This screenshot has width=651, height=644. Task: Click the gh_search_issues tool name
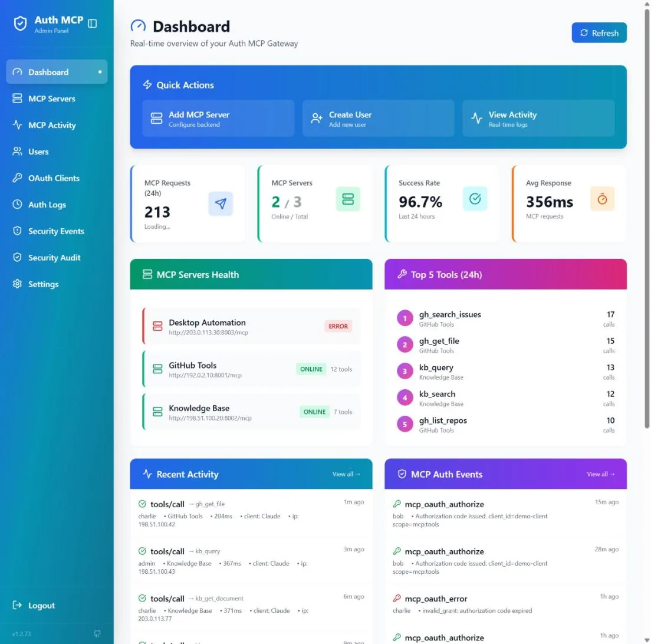450,314
